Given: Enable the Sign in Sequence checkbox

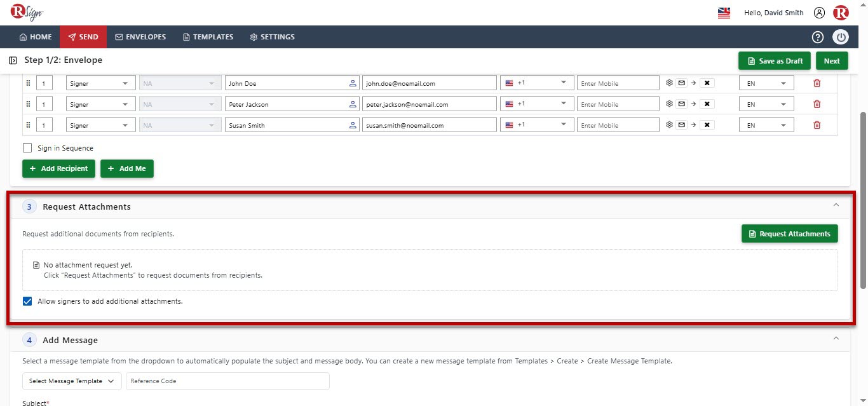Looking at the screenshot, I should (27, 148).
